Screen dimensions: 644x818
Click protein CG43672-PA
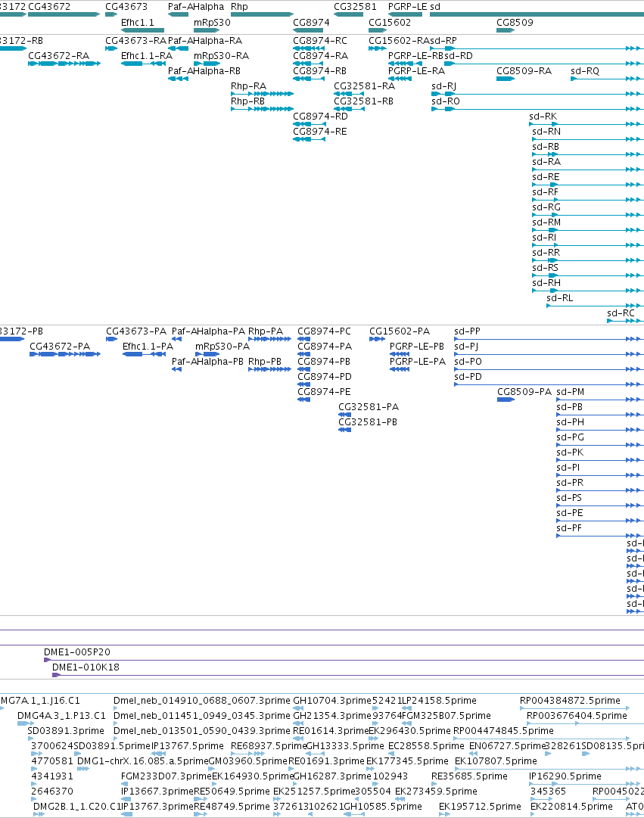(x=60, y=347)
